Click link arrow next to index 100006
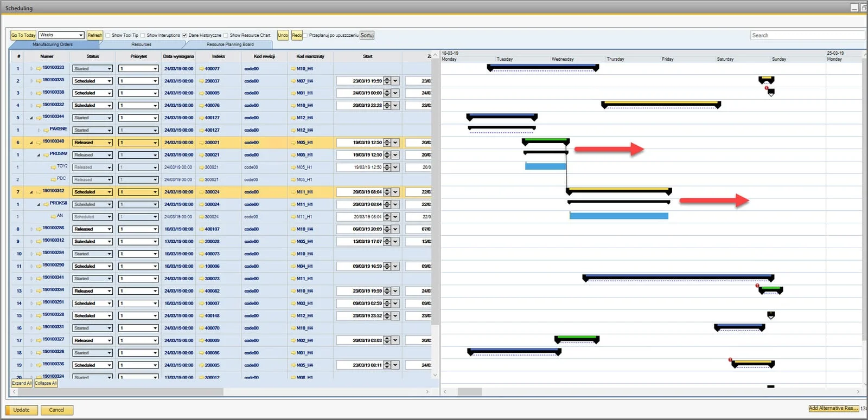The width and height of the screenshot is (868, 420). click(x=202, y=267)
